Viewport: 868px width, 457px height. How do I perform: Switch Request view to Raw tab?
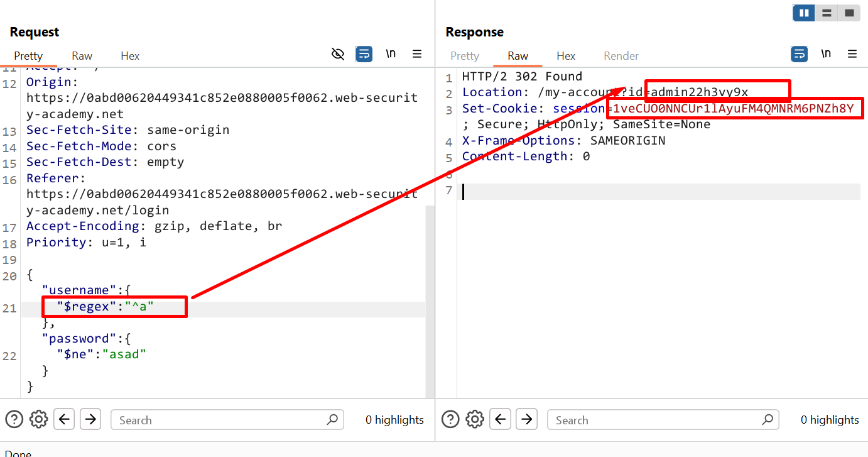click(82, 56)
